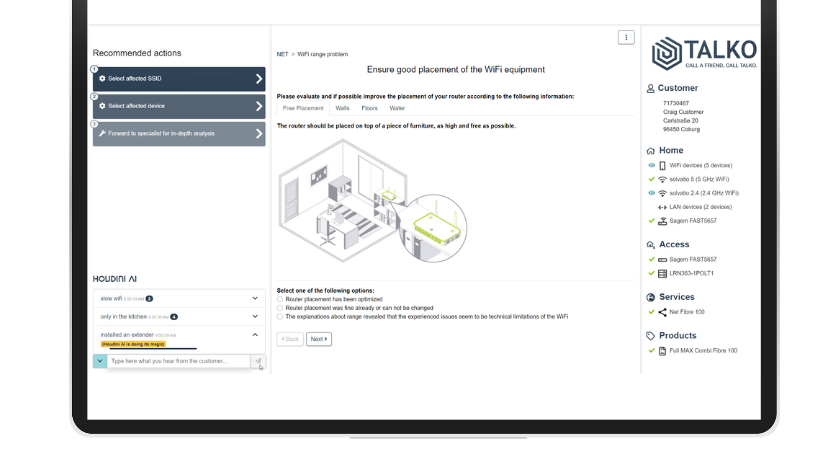Image resolution: width=825 pixels, height=450 pixels.
Task: Collapse the 'installed an extender' entry
Action: pos(254,334)
